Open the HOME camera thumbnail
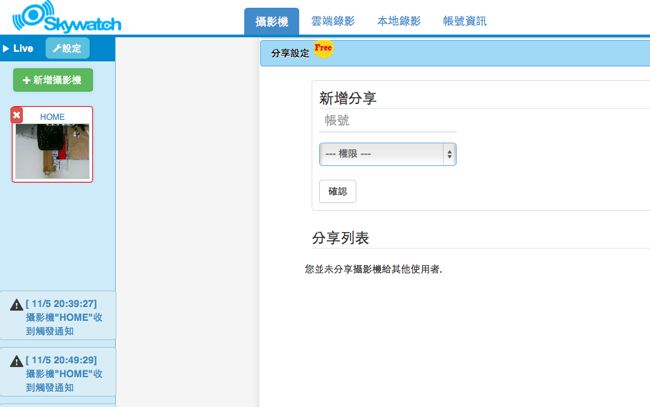This screenshot has height=407, width=650. [x=52, y=150]
